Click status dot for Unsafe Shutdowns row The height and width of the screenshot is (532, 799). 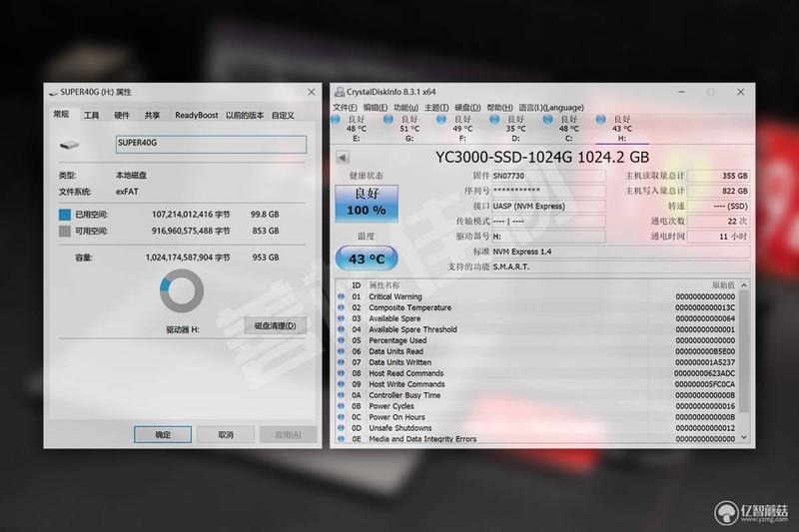point(341,427)
